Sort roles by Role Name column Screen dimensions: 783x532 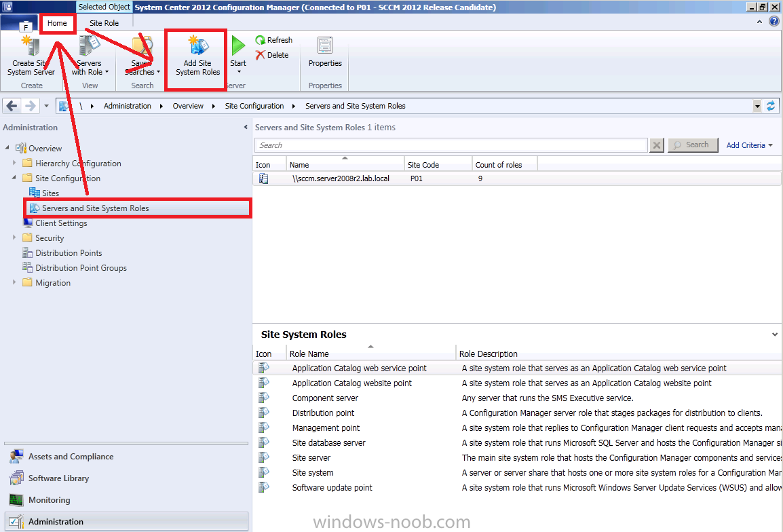tap(371, 353)
